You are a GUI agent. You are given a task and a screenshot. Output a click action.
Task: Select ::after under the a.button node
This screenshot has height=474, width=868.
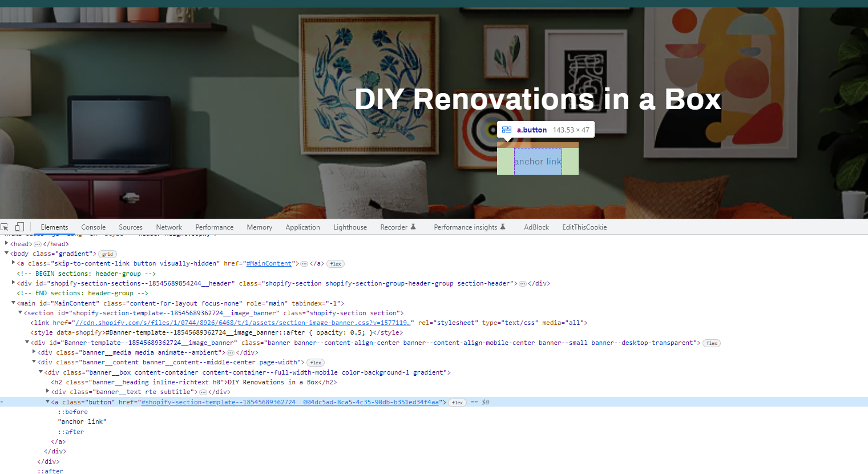[71, 432]
